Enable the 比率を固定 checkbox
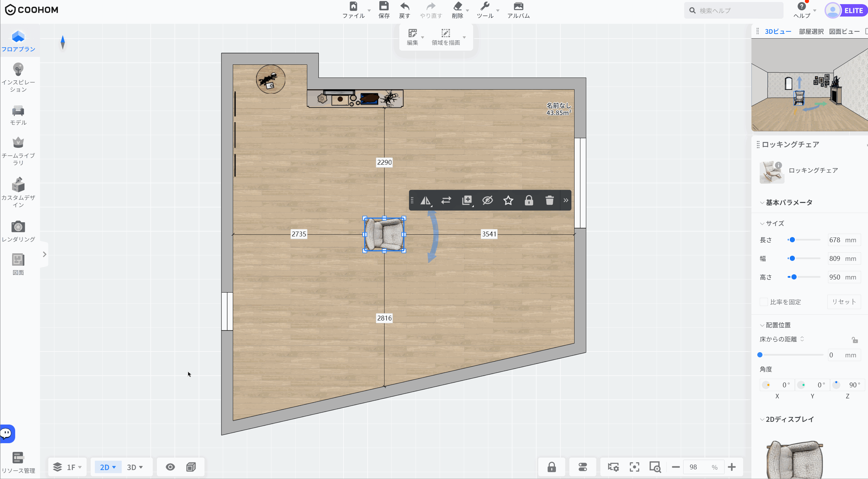Screen dimensions: 868x479 764,302
